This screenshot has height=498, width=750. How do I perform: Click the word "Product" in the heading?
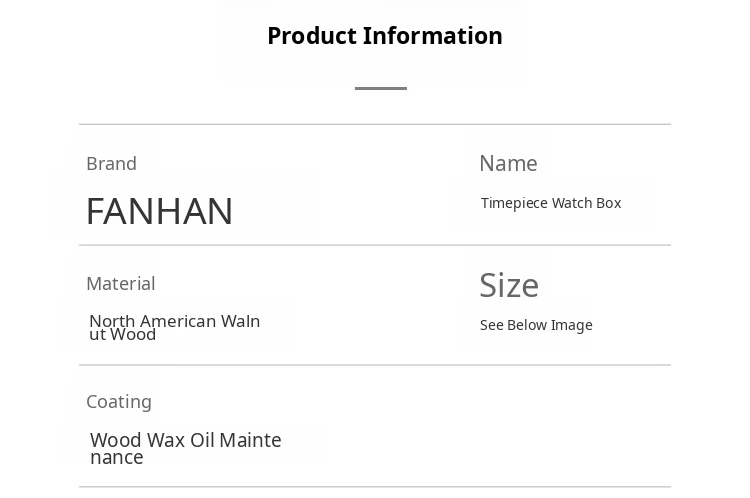[313, 36]
